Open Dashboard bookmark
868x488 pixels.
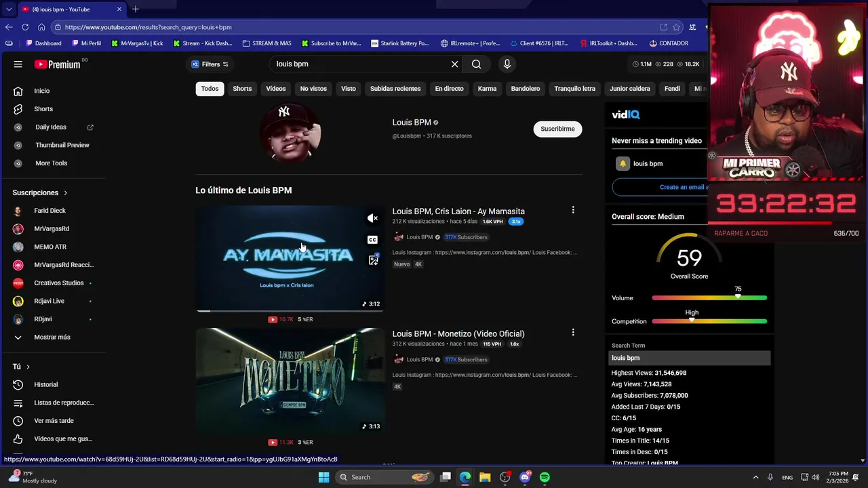[x=43, y=43]
